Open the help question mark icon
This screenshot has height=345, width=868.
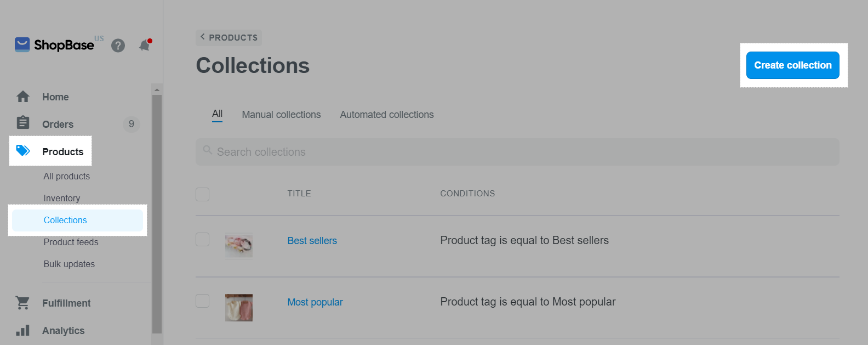pos(118,46)
